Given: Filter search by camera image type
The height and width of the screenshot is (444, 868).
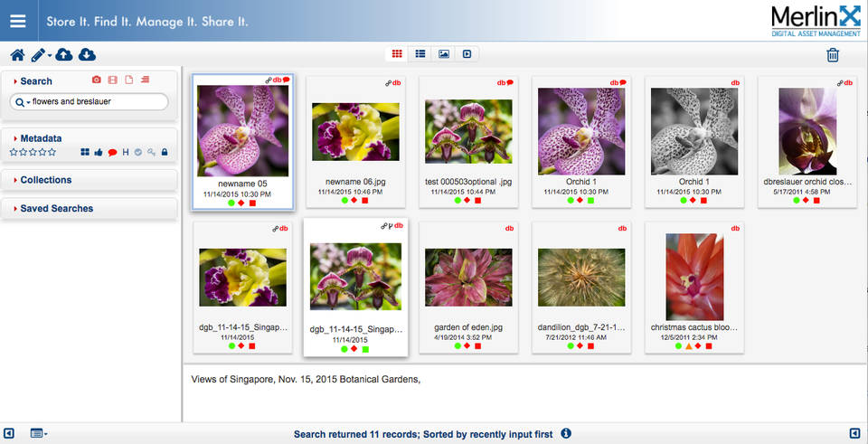Looking at the screenshot, I should click(97, 80).
